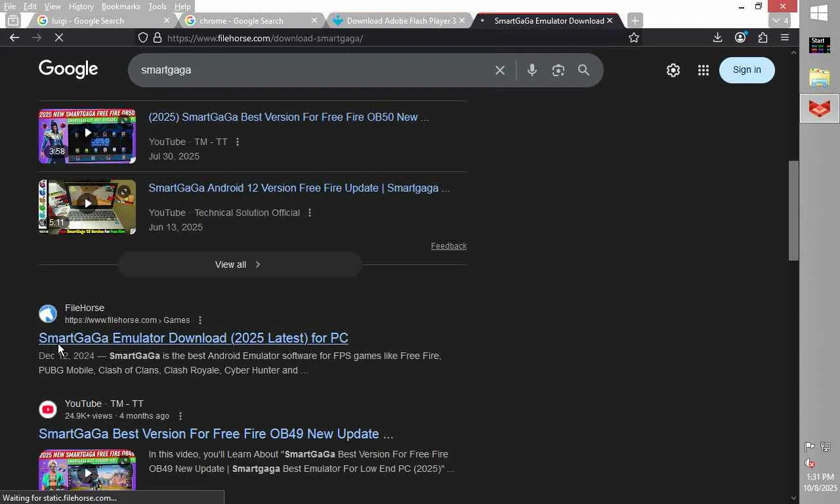Go back to the previous page
The image size is (840, 504).
pyautogui.click(x=14, y=38)
